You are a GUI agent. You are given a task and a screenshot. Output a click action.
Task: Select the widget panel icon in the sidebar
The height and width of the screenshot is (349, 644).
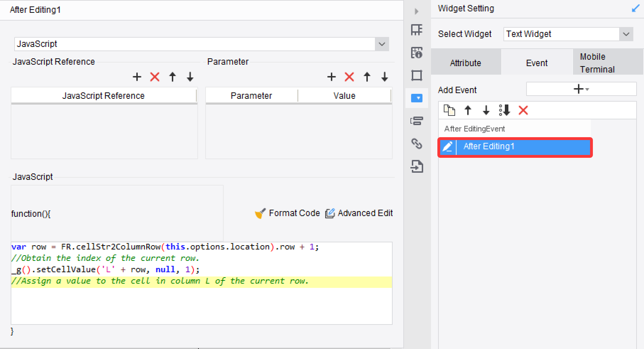point(416,98)
